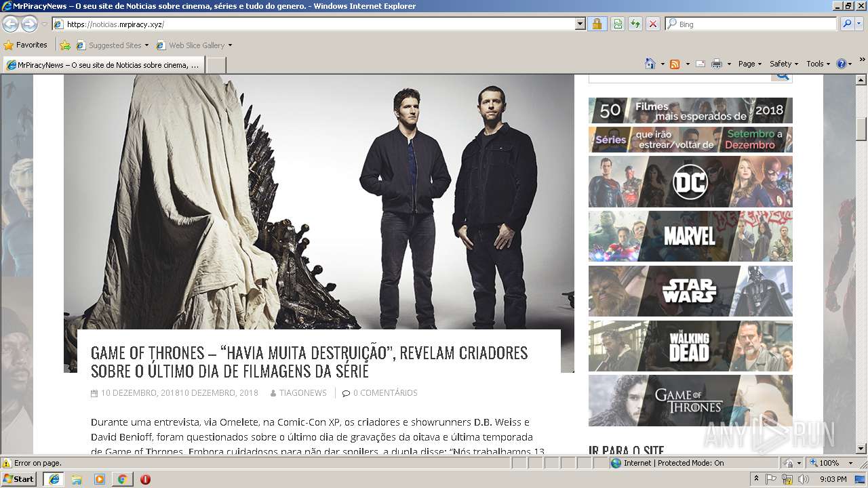Open the Séries Setembro a Dezembro banner
Image resolution: width=868 pixels, height=488 pixels.
tap(690, 140)
